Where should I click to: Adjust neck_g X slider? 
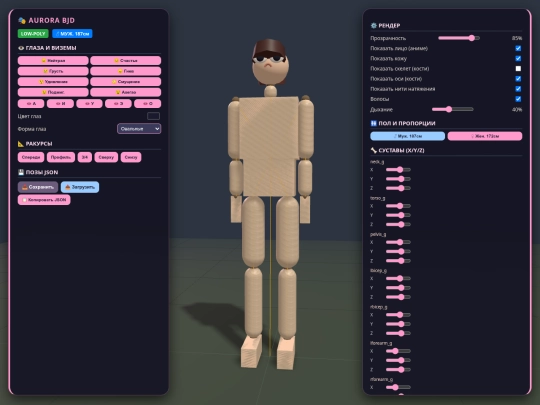(398, 170)
